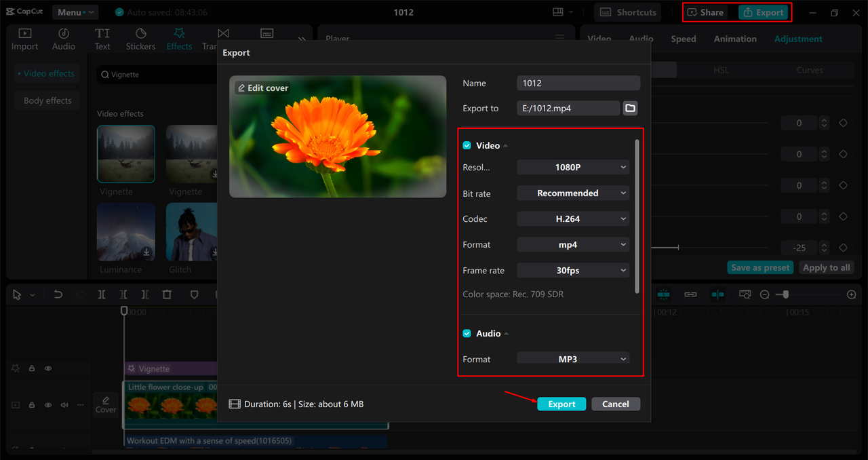Switch to the Import tab

click(24, 39)
